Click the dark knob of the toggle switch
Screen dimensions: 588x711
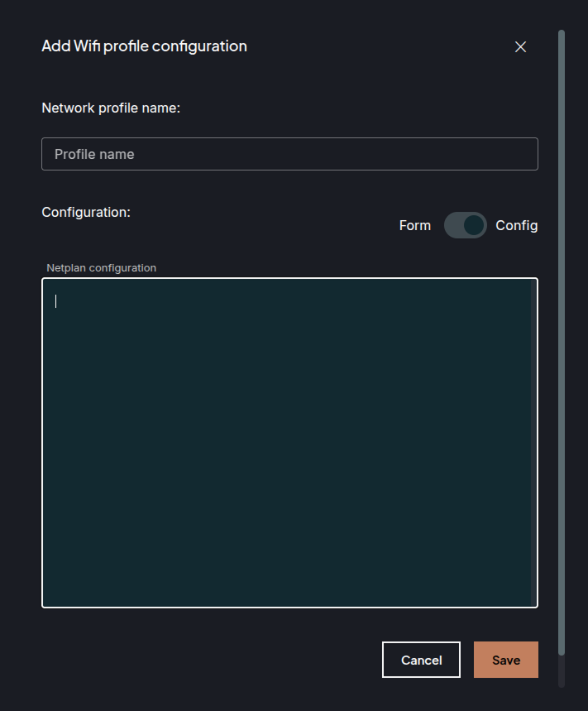(x=473, y=225)
